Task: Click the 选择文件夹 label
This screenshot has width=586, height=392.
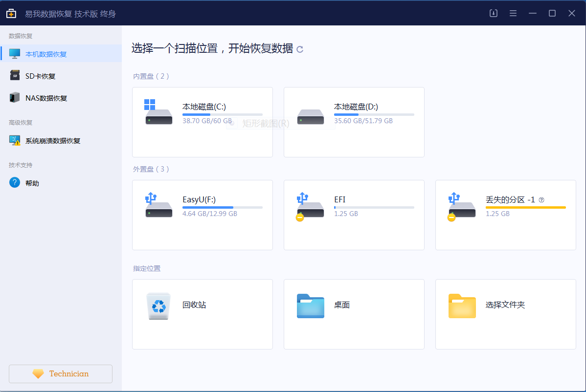Action: (x=505, y=305)
